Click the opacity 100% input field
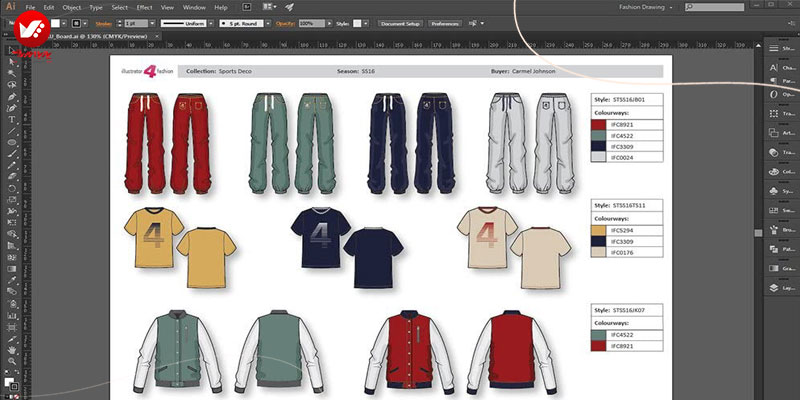The image size is (800, 400). (312, 23)
